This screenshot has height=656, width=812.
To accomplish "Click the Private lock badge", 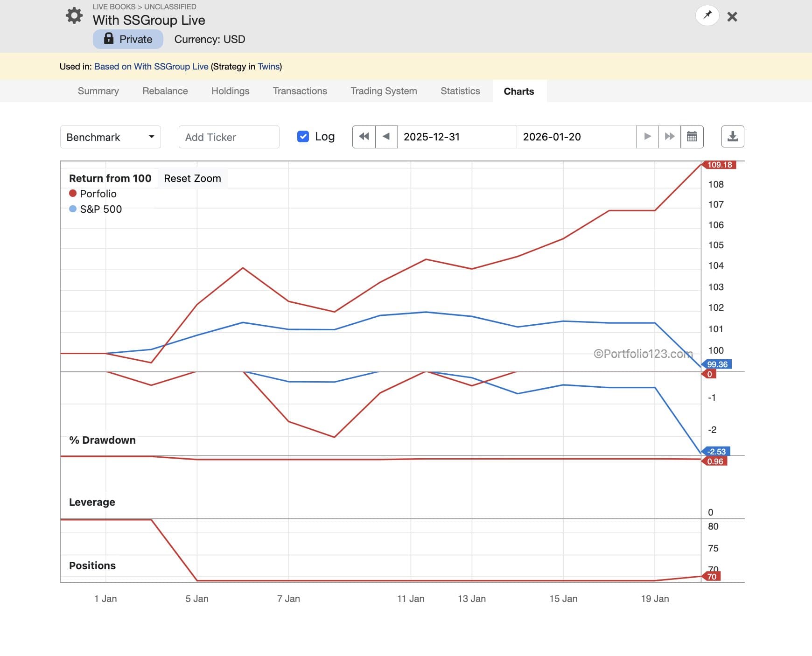I will coord(128,39).
